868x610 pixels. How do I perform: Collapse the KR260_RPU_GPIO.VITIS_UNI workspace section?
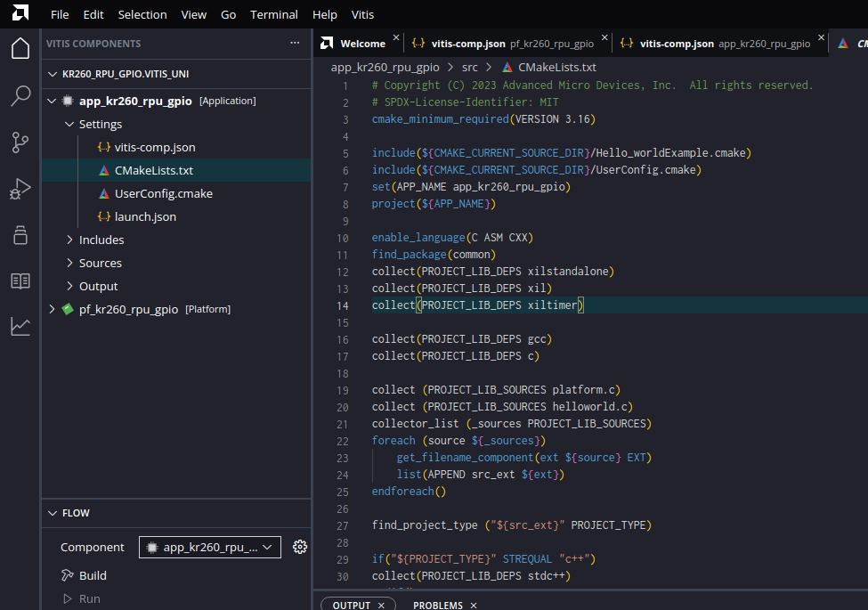[53, 74]
